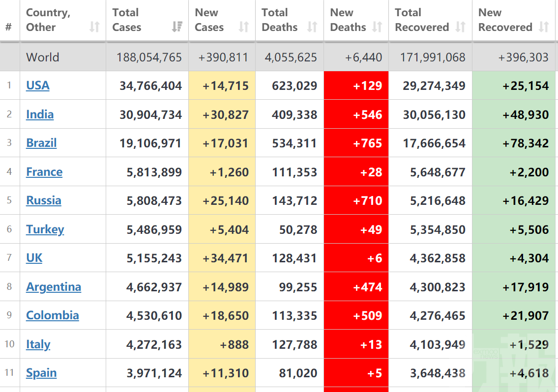Image resolution: width=558 pixels, height=392 pixels.
Task: Click World total cases 188,054,765
Action: point(149,57)
